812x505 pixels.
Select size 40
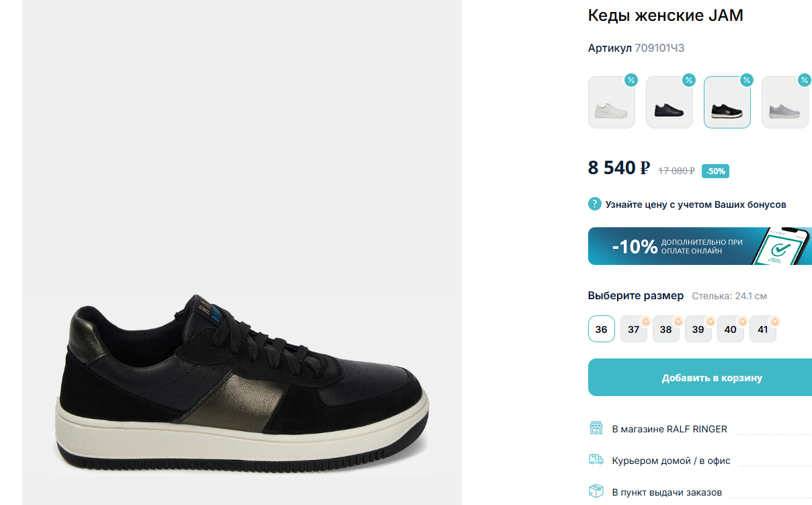pyautogui.click(x=730, y=329)
